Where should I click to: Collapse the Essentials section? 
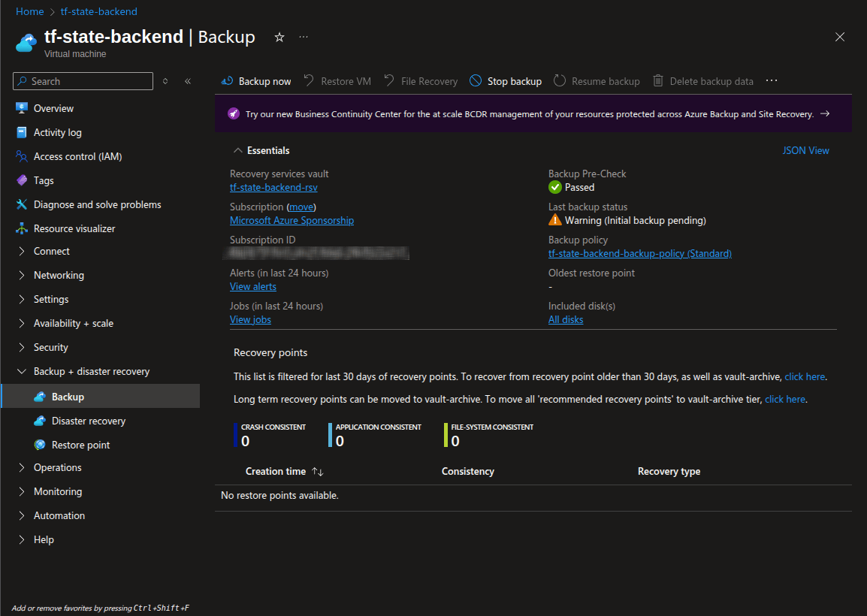pos(238,150)
